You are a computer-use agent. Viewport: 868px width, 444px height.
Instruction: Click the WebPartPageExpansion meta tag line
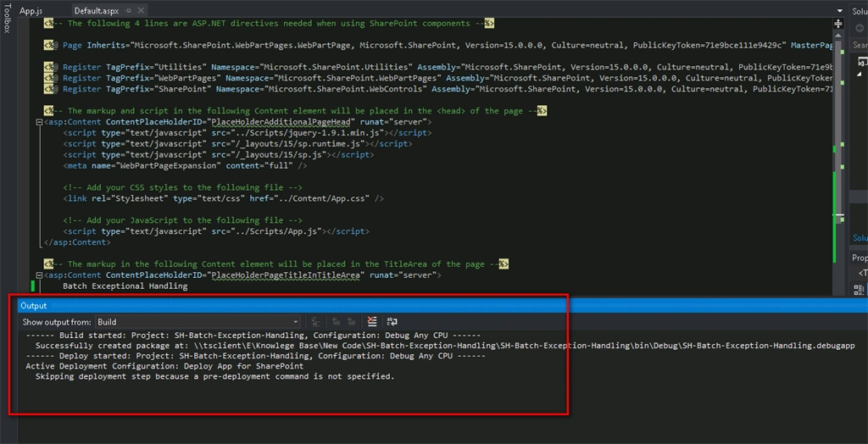[x=186, y=165]
